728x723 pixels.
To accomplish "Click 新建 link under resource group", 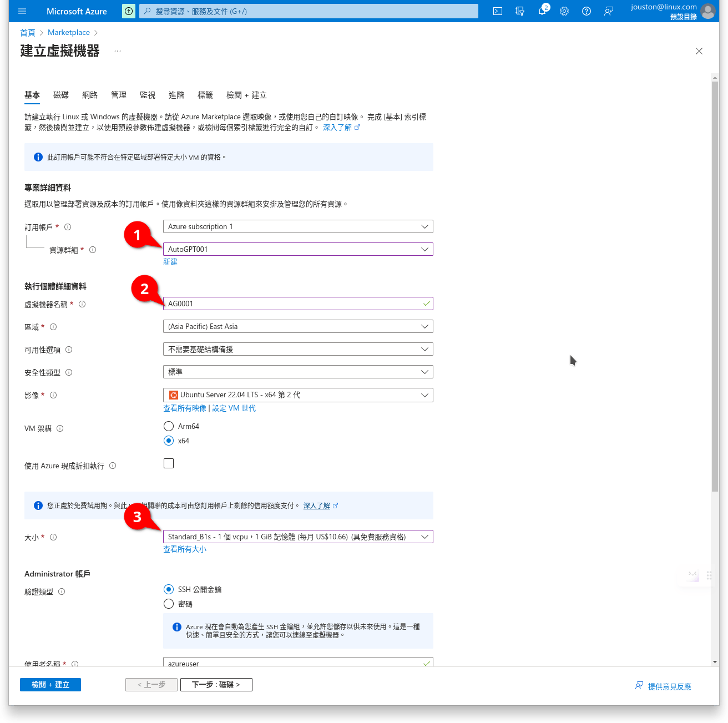I will point(170,262).
